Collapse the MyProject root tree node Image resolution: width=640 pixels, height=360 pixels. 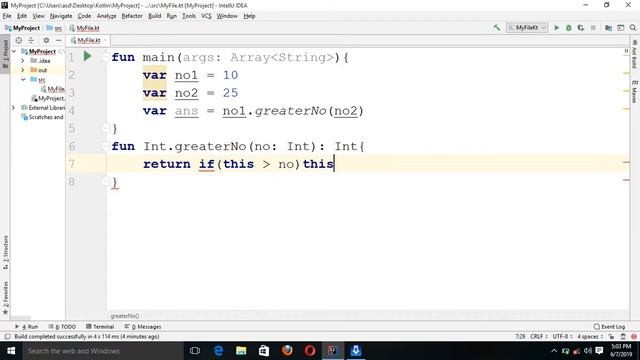tap(14, 51)
